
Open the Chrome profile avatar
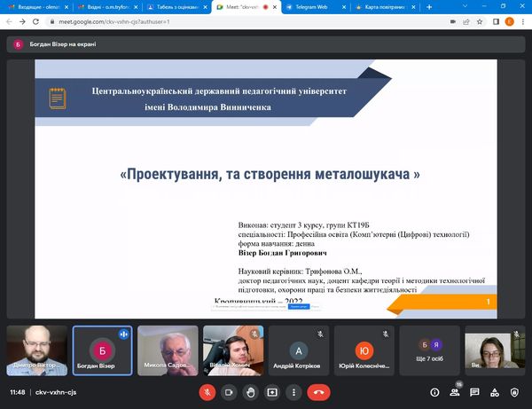pos(509,21)
